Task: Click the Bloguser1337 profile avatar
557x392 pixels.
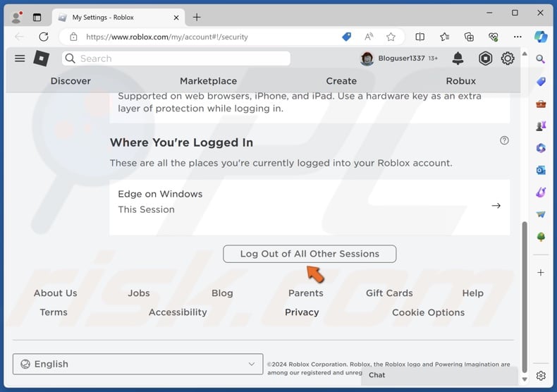Action: pyautogui.click(x=367, y=59)
